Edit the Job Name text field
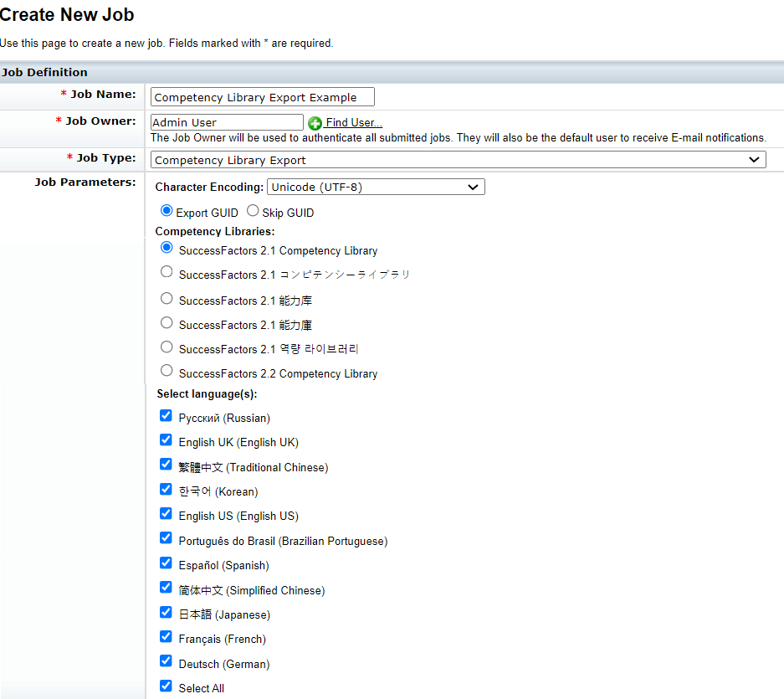 click(x=263, y=97)
